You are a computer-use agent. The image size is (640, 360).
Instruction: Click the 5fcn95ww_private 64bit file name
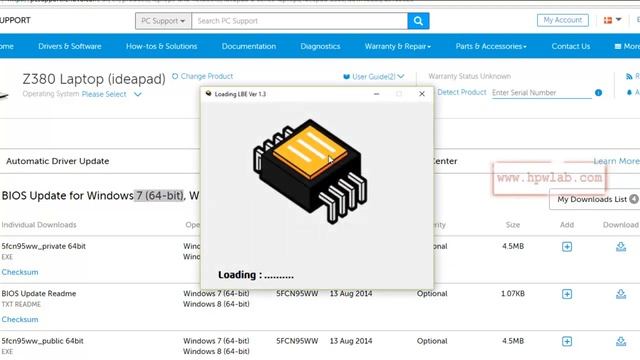click(44, 246)
